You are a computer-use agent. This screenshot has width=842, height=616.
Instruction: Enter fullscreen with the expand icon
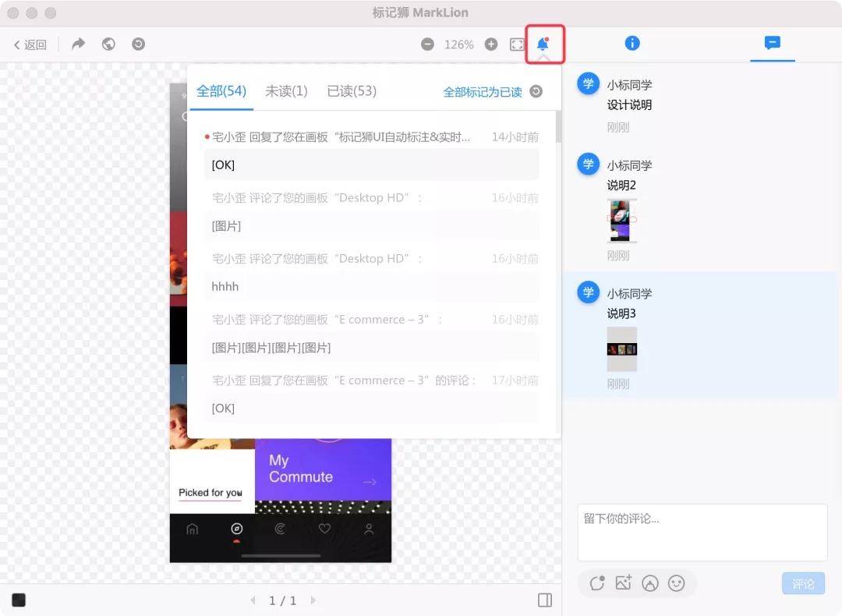pos(517,44)
